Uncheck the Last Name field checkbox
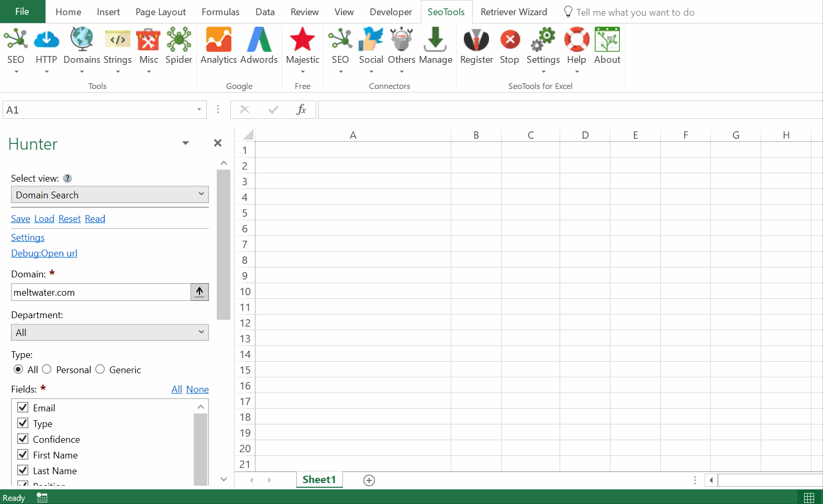The image size is (823, 504). (x=23, y=470)
